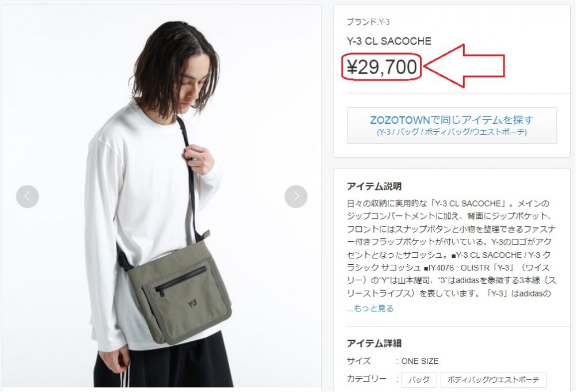Click the アイテム詳細 section heading
Viewport: 576px width, 392px height.
374,344
